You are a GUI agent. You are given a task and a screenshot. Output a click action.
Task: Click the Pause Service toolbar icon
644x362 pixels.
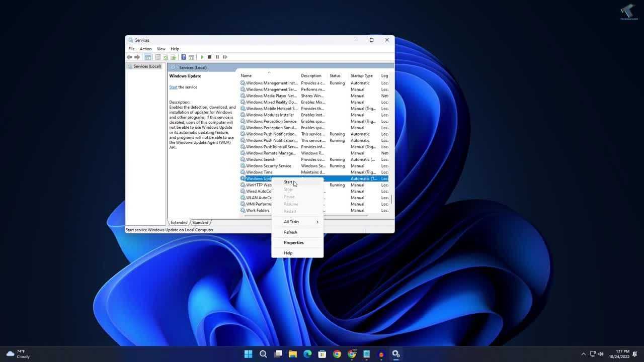click(217, 57)
